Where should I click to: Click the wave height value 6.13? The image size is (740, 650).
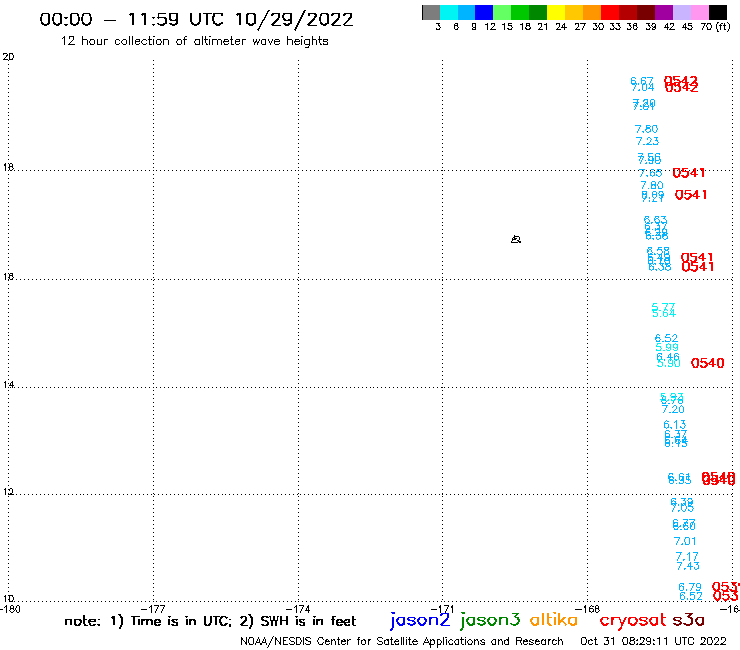point(675,425)
